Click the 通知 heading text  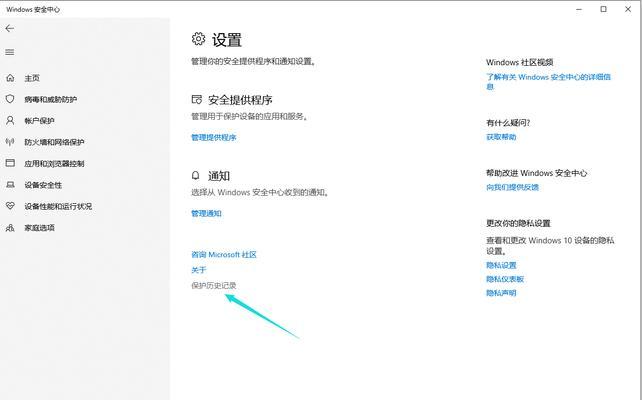[x=219, y=176]
